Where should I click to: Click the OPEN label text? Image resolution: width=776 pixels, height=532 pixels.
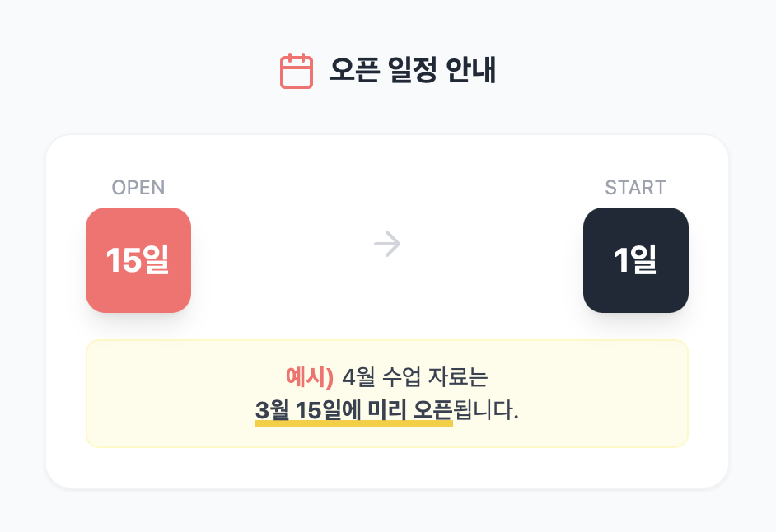pos(138,188)
